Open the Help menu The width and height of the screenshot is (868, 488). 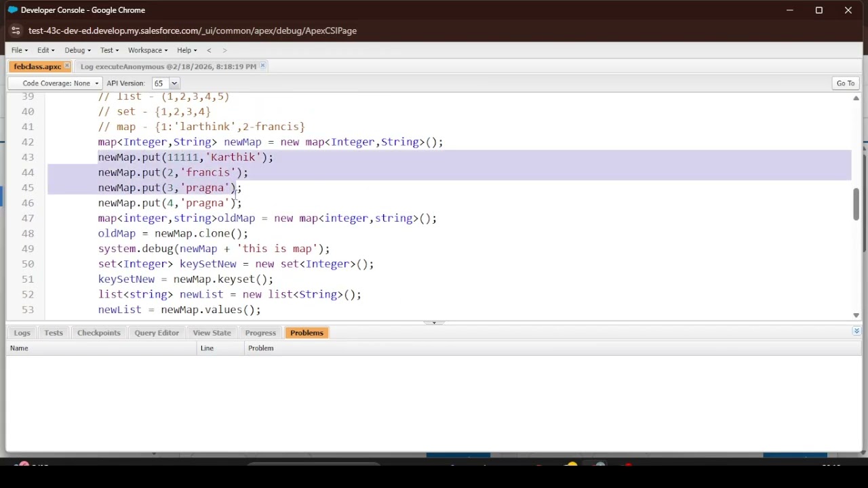coord(186,50)
